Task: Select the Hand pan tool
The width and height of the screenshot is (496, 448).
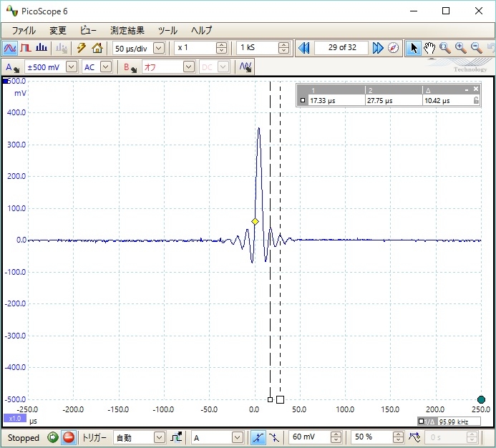Action: 429,48
